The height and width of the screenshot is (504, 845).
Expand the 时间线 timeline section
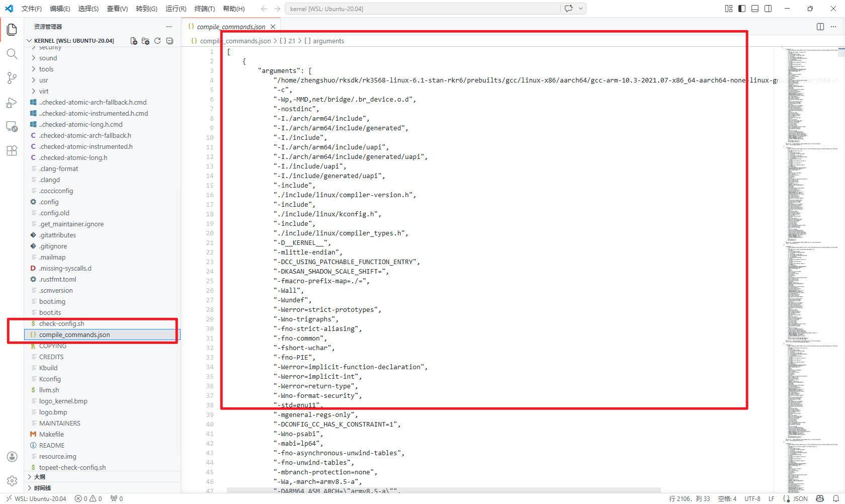[103, 487]
